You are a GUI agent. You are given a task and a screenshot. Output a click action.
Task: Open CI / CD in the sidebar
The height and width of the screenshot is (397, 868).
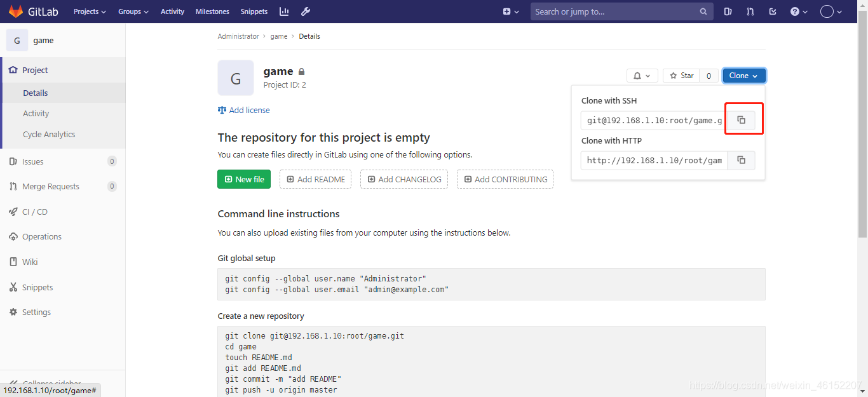(x=63, y=212)
